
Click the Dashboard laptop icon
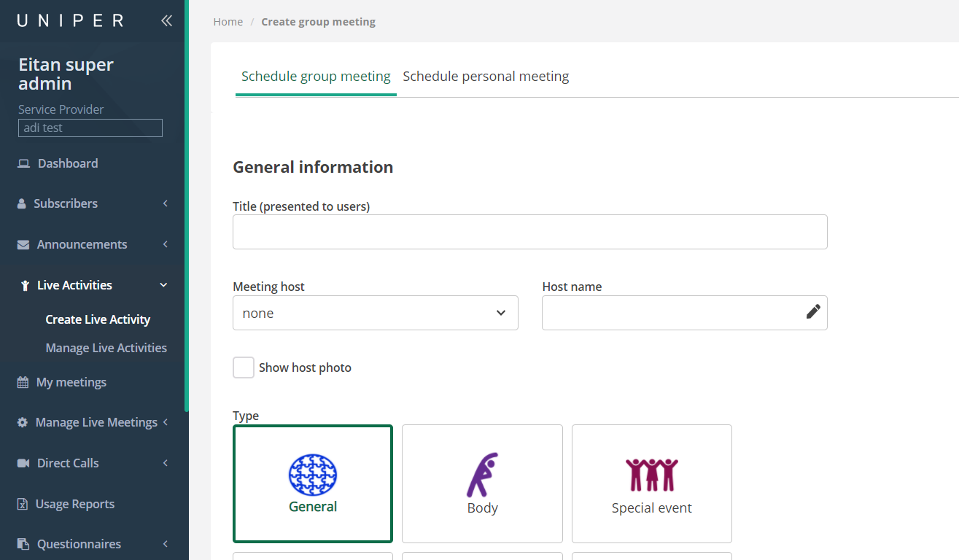coord(23,163)
